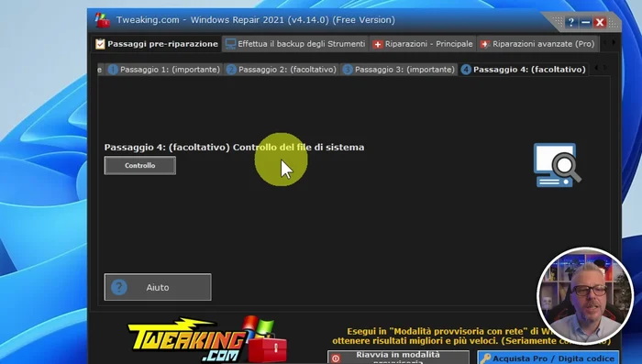
Task: Open the Riparazioni - Principale tab
Action: coord(424,44)
